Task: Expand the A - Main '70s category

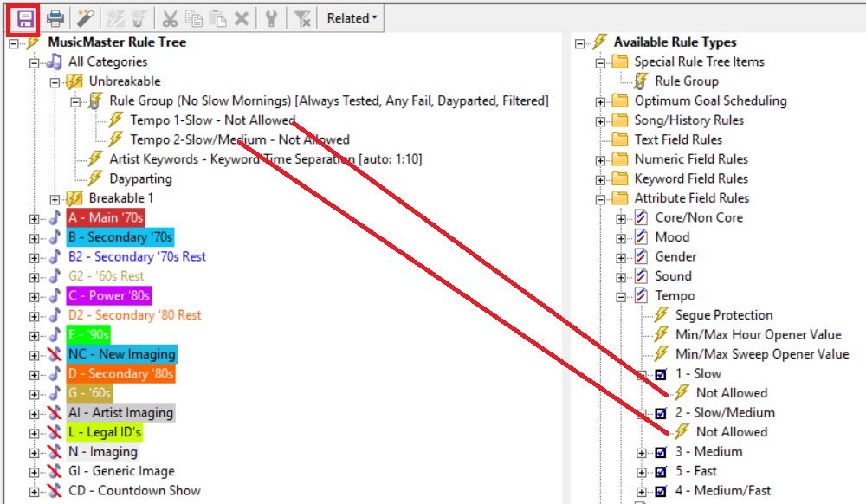Action: click(35, 218)
